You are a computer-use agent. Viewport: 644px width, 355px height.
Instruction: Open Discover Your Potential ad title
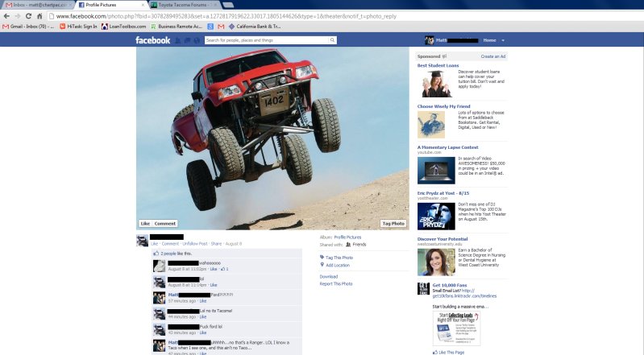click(442, 239)
